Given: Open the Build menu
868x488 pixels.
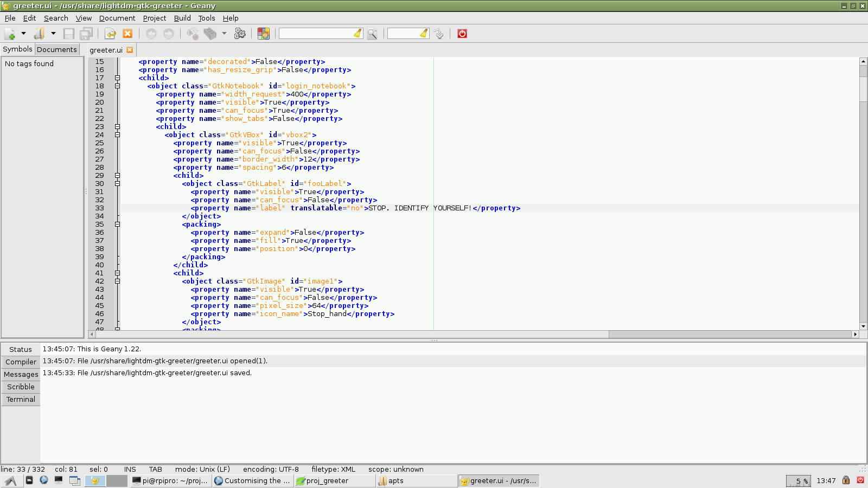Looking at the screenshot, I should tap(182, 18).
